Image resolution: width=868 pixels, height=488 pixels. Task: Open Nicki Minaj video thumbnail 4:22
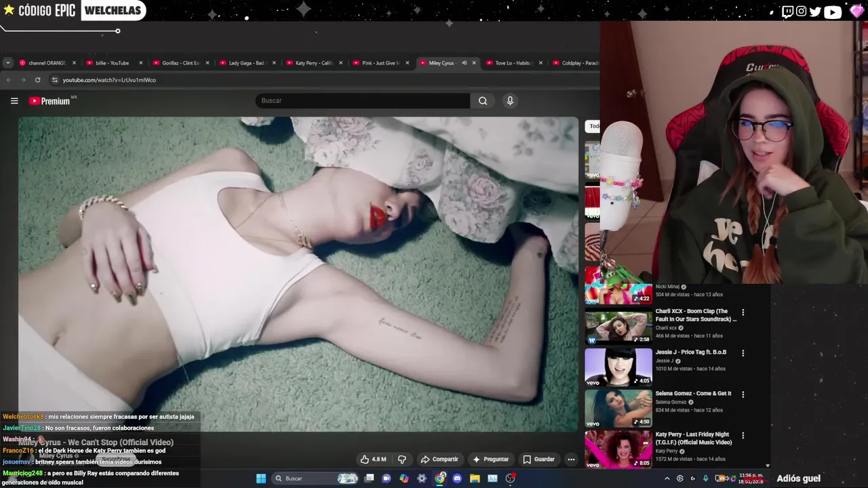point(618,285)
